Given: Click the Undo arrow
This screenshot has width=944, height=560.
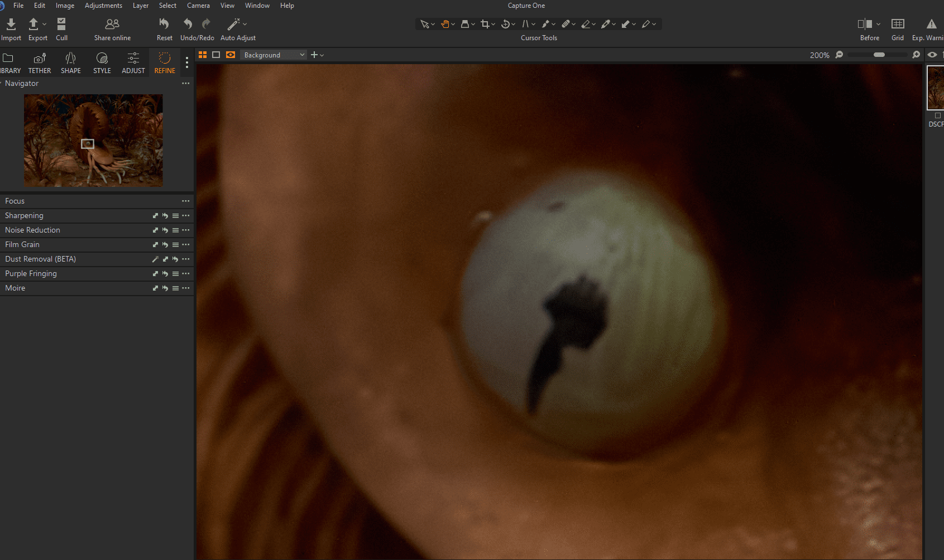Looking at the screenshot, I should click(188, 24).
